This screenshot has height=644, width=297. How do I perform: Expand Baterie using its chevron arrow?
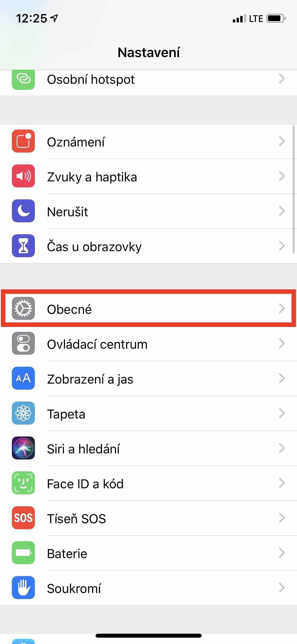[x=282, y=553]
